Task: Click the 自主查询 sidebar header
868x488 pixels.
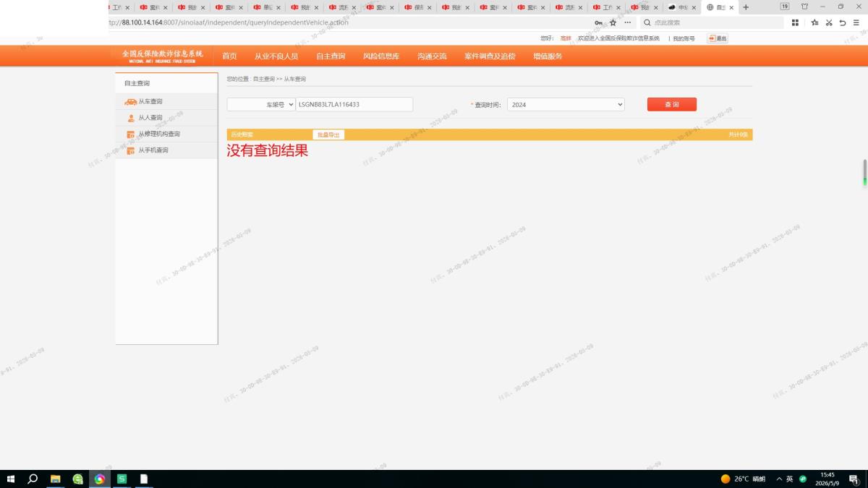Action: [x=137, y=84]
